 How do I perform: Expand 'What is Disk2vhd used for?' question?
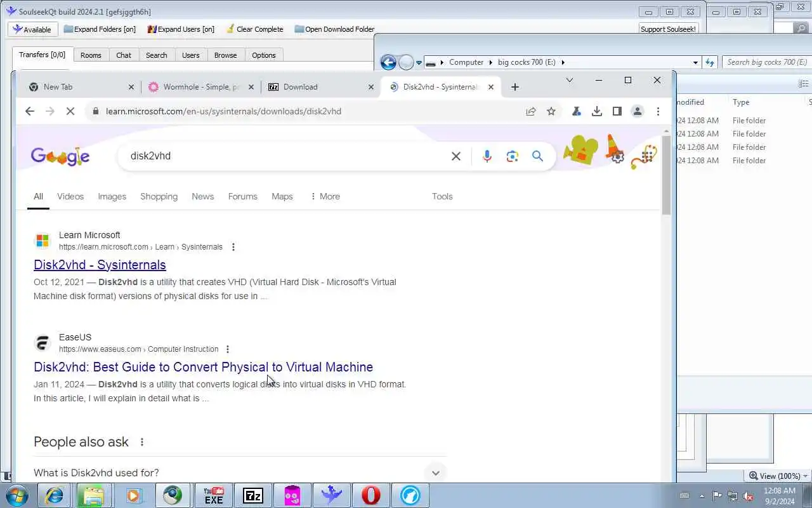(240, 472)
